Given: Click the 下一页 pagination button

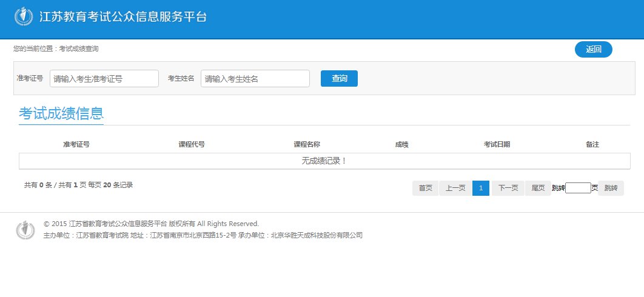Looking at the screenshot, I should [x=508, y=189].
